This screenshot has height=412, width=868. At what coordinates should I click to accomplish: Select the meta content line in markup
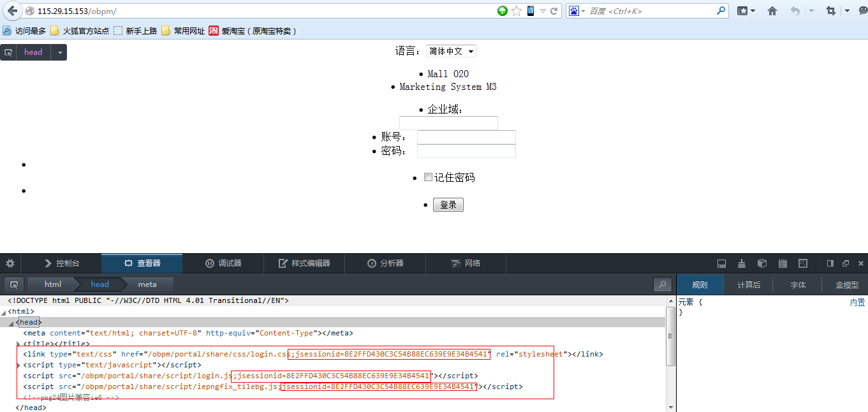pos(188,333)
